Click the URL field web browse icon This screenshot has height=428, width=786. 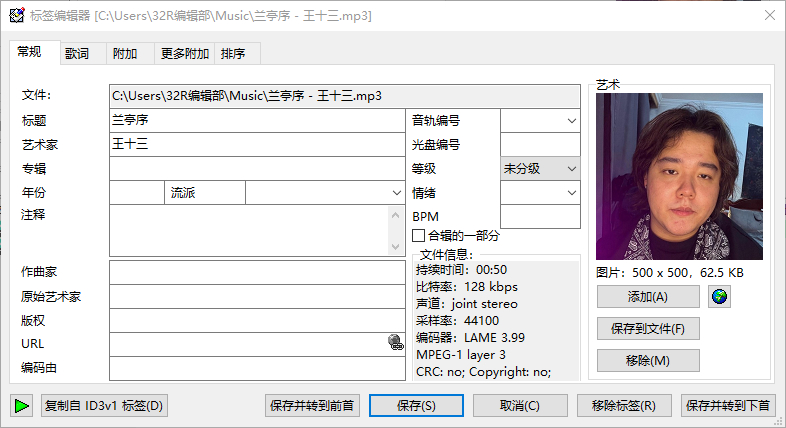[395, 343]
